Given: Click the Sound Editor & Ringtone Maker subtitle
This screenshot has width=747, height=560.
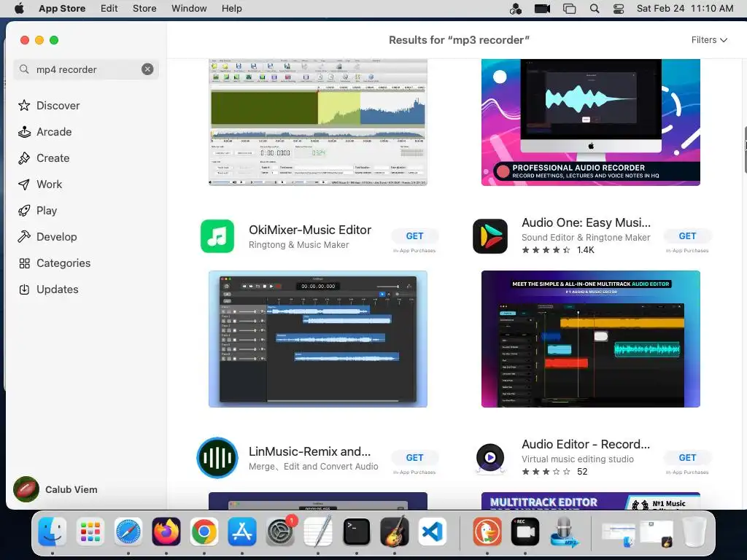Looking at the screenshot, I should [x=586, y=238].
